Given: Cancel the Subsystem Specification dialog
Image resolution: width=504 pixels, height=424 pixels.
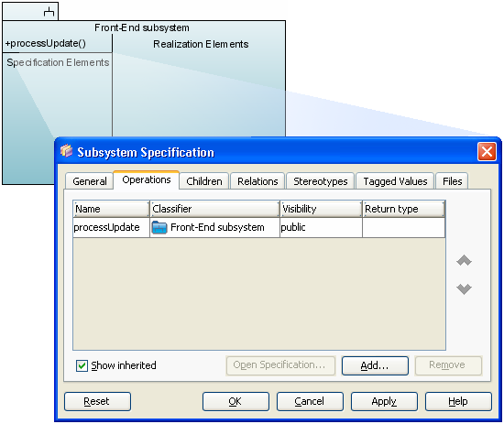Looking at the screenshot, I should (310, 401).
